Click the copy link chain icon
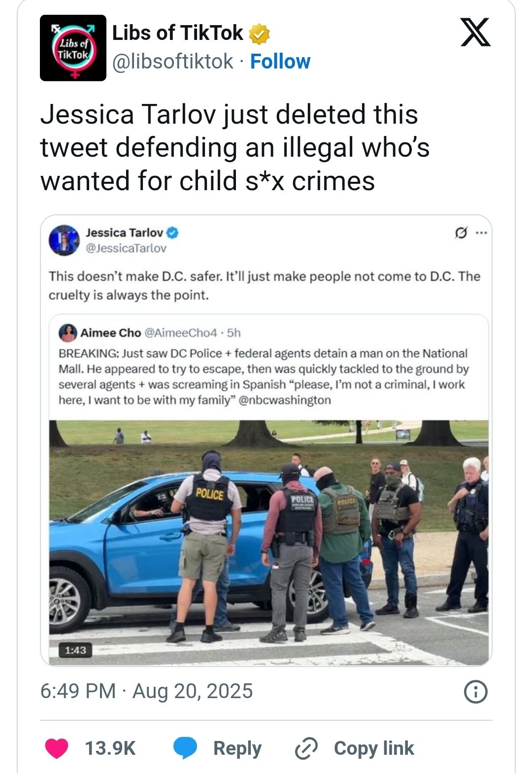This screenshot has height=773, width=532. pos(306,748)
